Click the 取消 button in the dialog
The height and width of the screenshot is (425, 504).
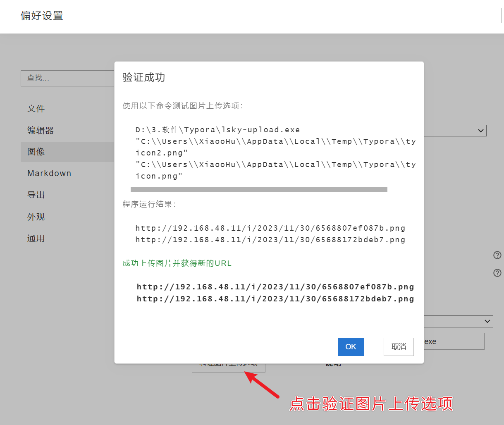coord(399,347)
